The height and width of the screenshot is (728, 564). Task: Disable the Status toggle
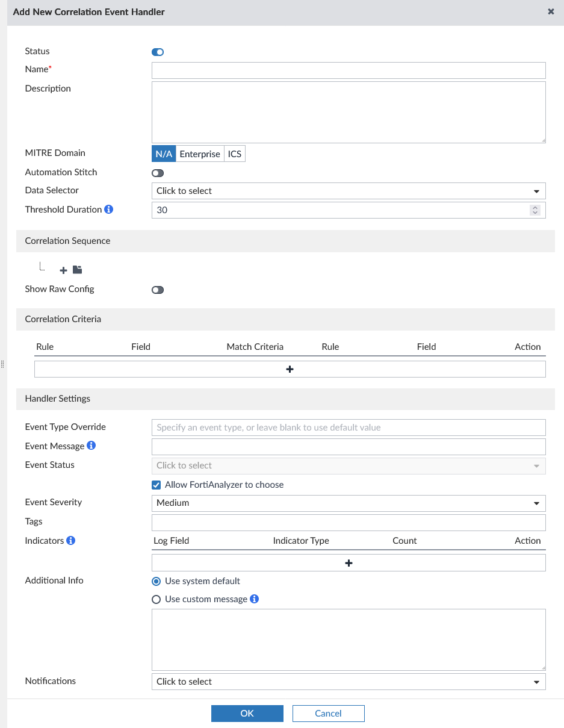(157, 52)
